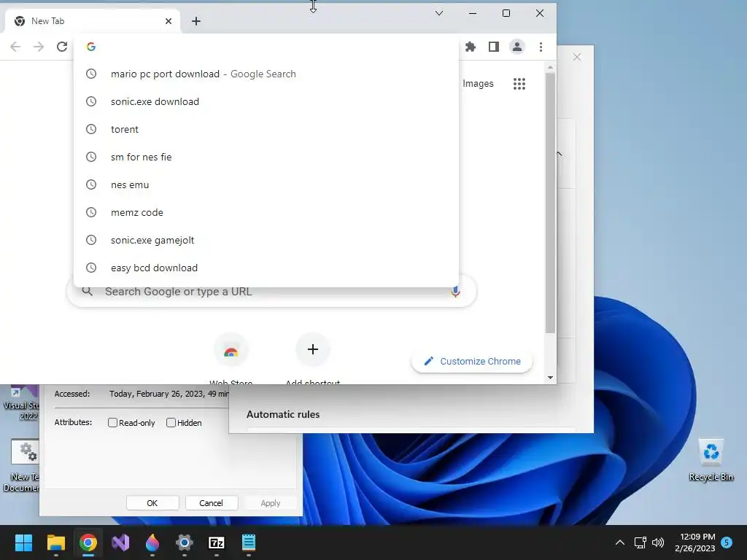Viewport: 747px width, 560px height.
Task: Open the Extensions puzzle icon
Action: [x=471, y=47]
